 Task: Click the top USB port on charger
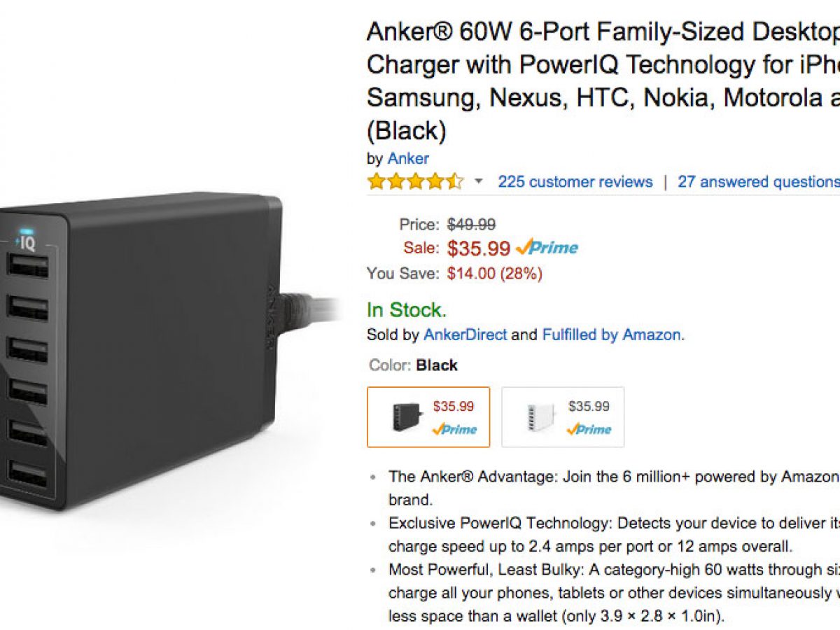coord(28,266)
